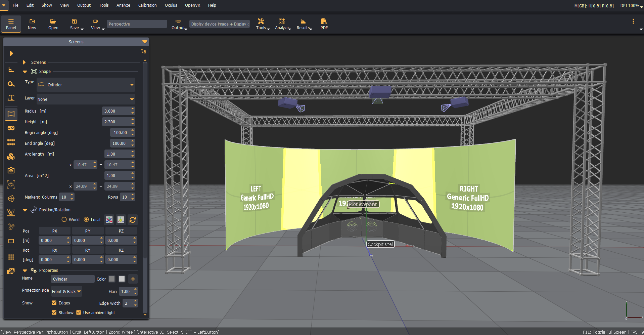The height and width of the screenshot is (335, 644).
Task: Click the light gray Color swatch
Action: click(122, 279)
